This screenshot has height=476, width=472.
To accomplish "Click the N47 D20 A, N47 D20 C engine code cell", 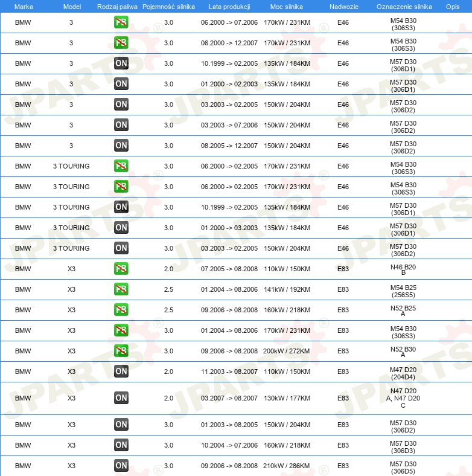I will point(403,398).
